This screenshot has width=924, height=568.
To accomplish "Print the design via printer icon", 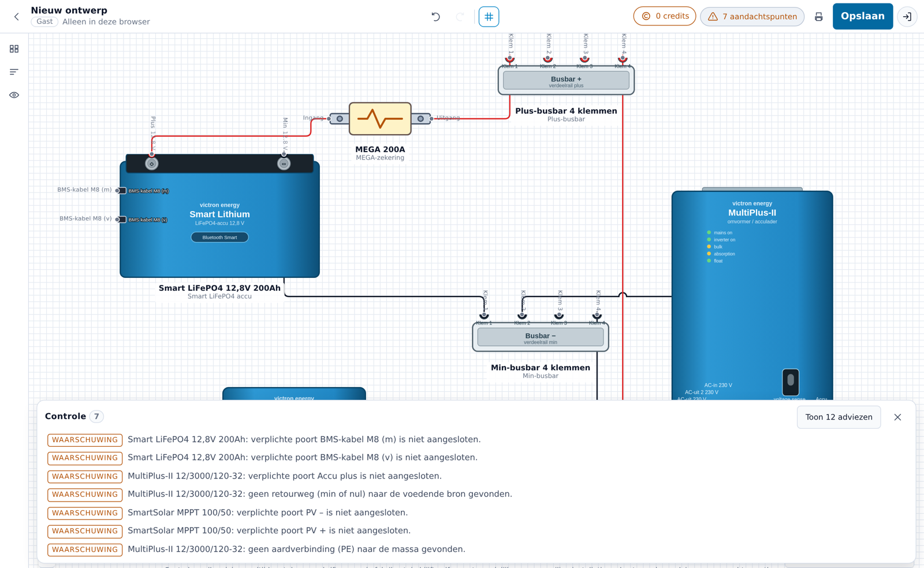I will (818, 17).
